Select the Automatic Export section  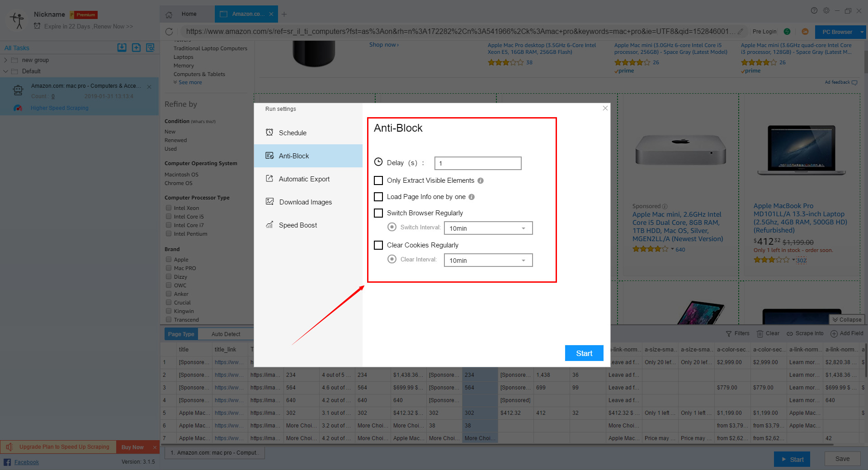pyautogui.click(x=304, y=179)
